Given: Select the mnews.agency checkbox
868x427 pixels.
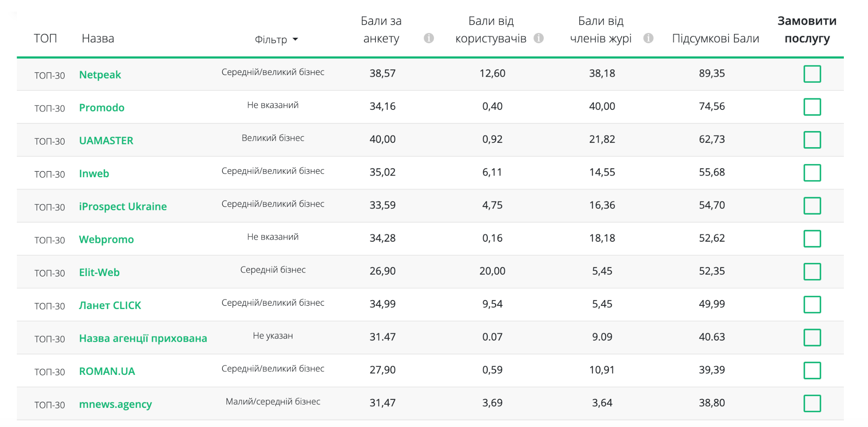Looking at the screenshot, I should coord(812,403).
